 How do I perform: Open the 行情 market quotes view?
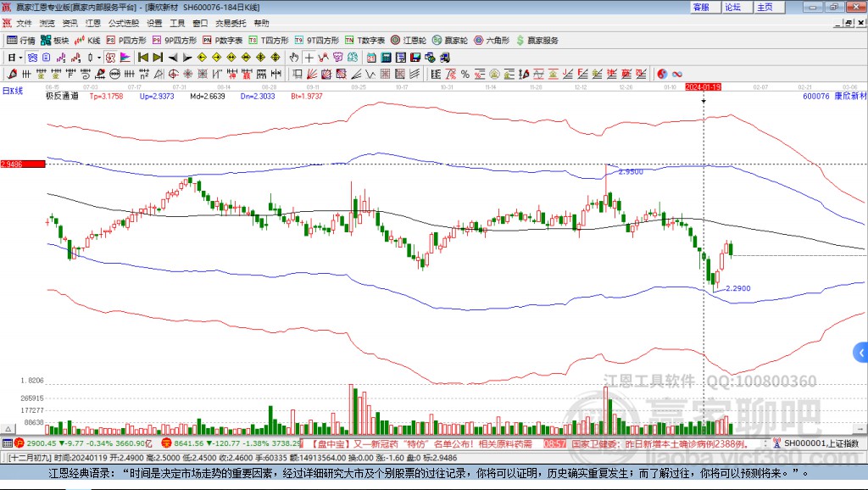(x=21, y=41)
